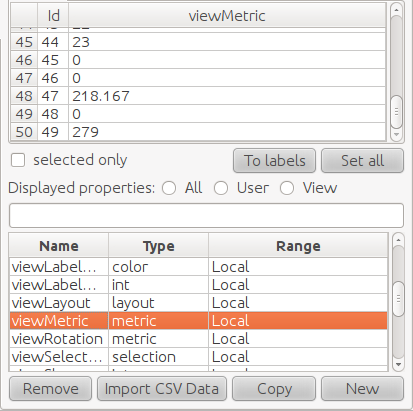Enable the selected only checkbox
The image size is (413, 411).
pyautogui.click(x=18, y=160)
